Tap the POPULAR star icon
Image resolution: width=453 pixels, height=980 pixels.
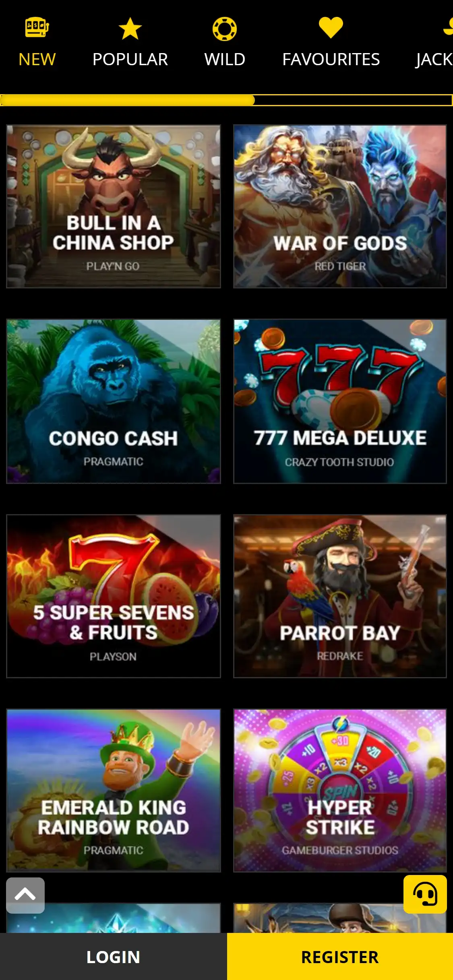(130, 29)
